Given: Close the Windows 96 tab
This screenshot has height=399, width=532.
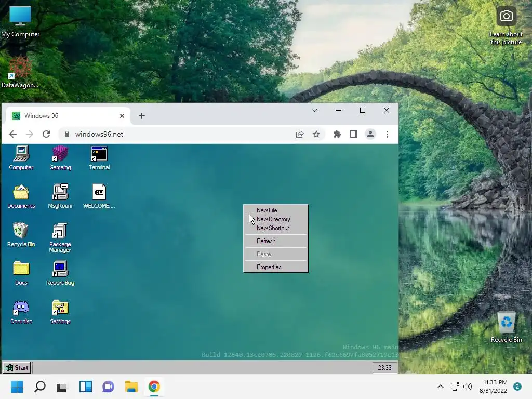Looking at the screenshot, I should (x=122, y=116).
